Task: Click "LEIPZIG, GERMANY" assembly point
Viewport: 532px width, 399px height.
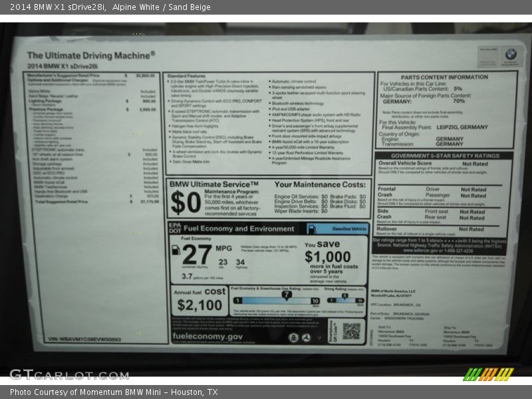Action: pos(462,127)
